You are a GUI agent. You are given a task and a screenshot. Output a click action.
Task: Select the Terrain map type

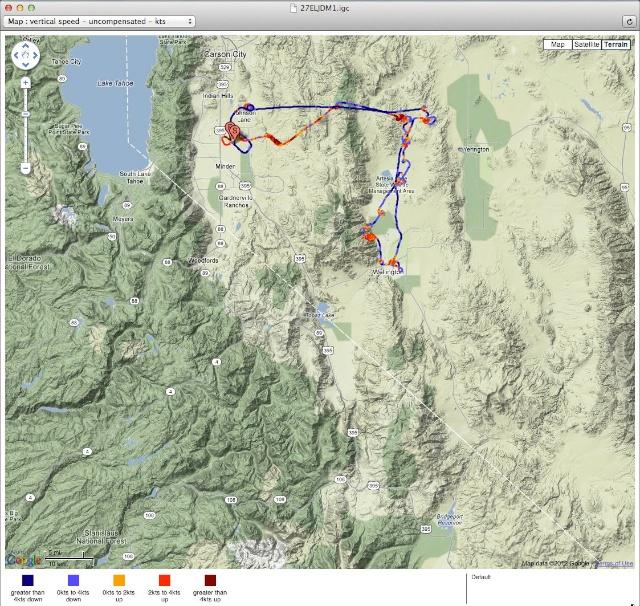616,44
